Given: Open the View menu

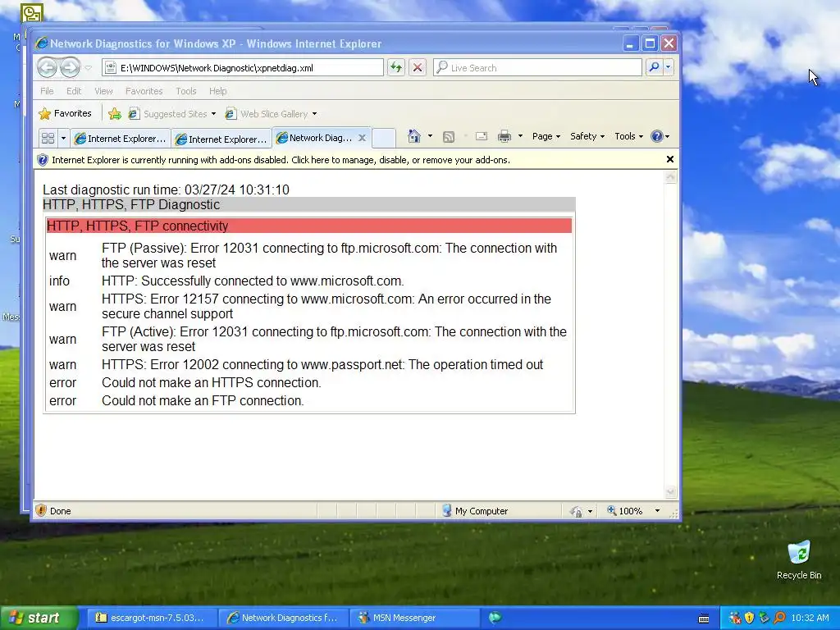Looking at the screenshot, I should pyautogui.click(x=103, y=91).
